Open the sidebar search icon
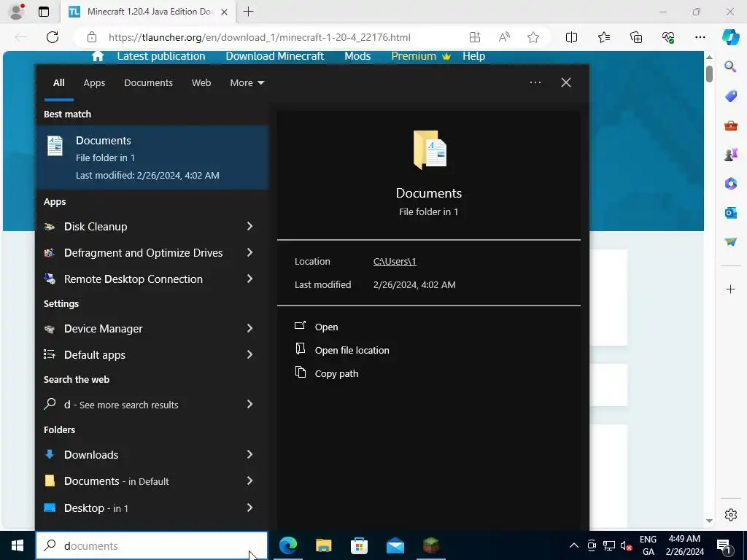Screen dimensions: 747x560 [730, 66]
